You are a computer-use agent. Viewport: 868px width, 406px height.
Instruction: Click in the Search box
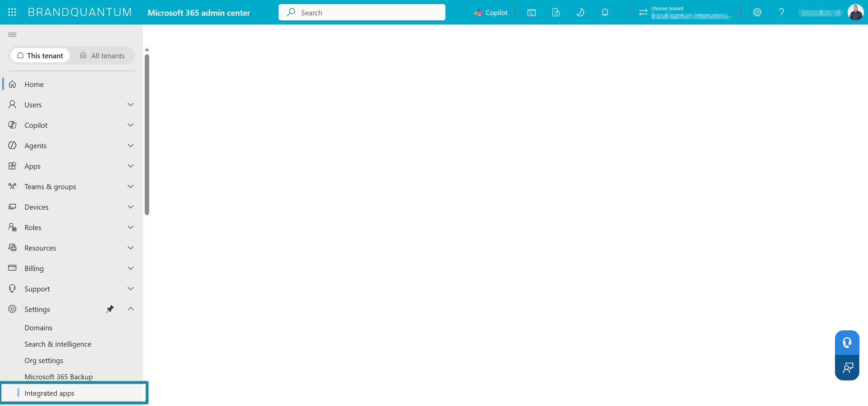(362, 12)
